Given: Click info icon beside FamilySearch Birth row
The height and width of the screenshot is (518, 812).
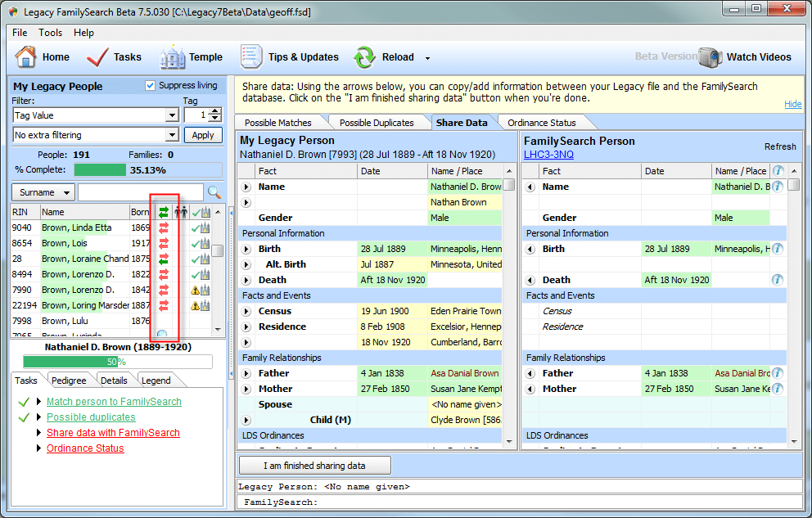Looking at the screenshot, I should (778, 249).
